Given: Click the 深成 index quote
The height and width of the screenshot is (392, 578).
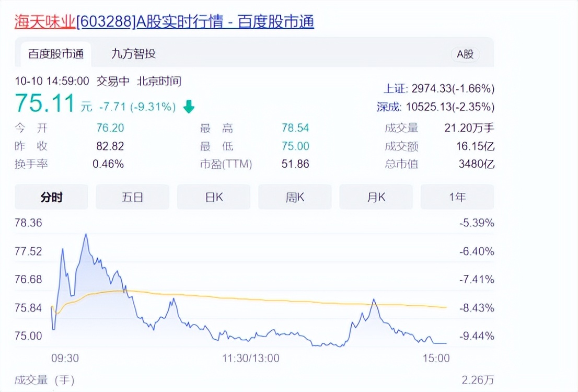Looking at the screenshot, I should tap(435, 107).
